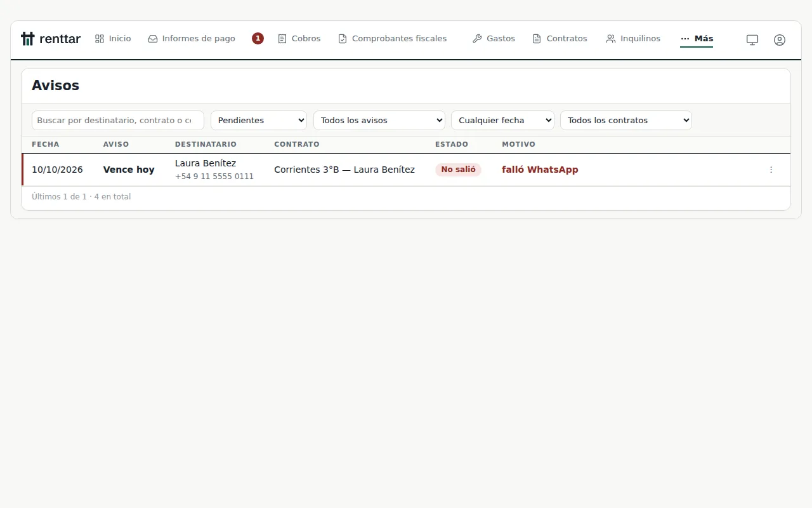Click the Comprobantes fiscales document icon
Screen dimensions: 812x508
[343, 39]
